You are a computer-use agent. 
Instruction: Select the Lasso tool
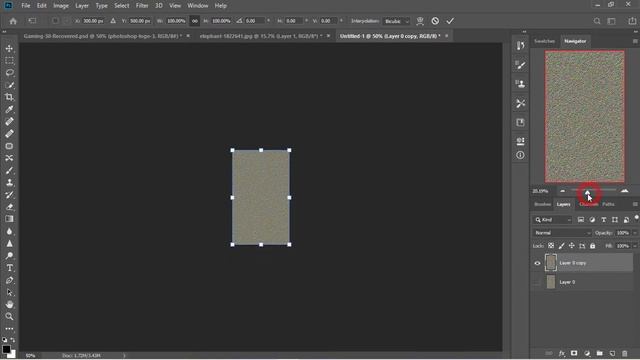tap(9, 73)
